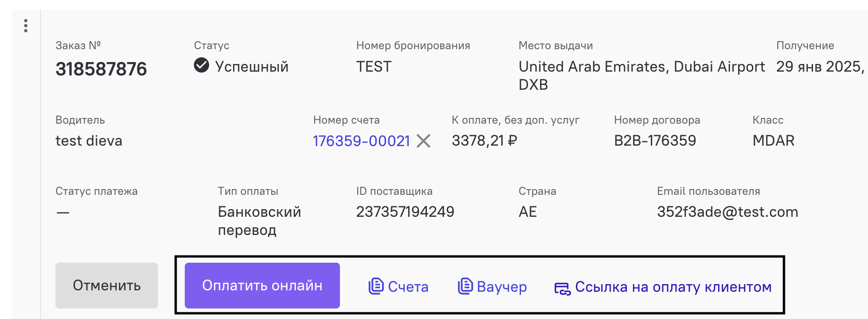
Task: Click supplier ID 237357194249
Action: (405, 212)
